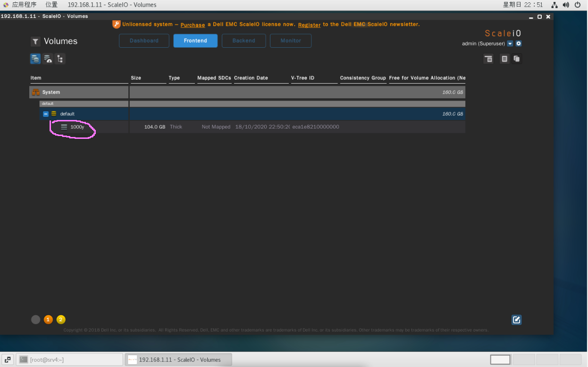This screenshot has height=367, width=588.
Task: Follow the Purchase license link
Action: click(x=193, y=25)
